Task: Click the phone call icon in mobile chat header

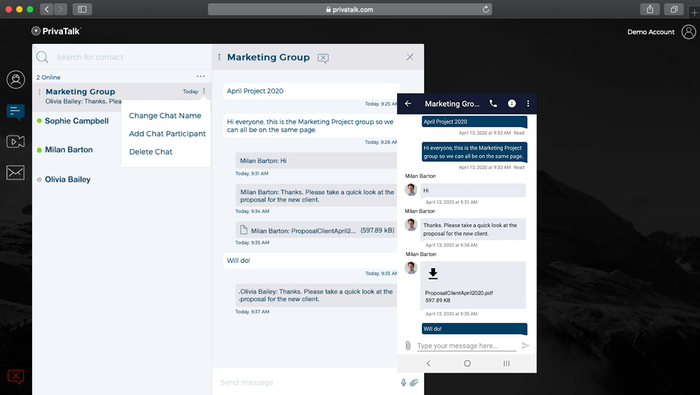Action: pos(493,104)
